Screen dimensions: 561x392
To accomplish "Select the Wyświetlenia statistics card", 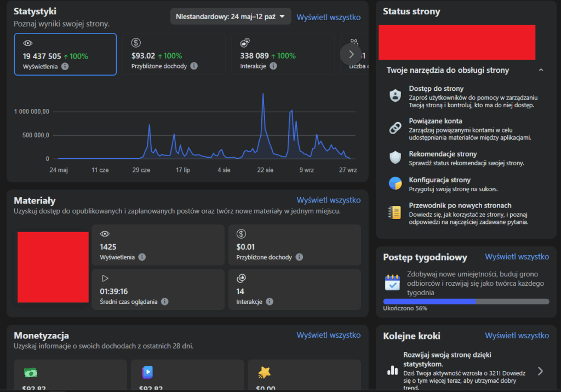I will click(x=65, y=54).
